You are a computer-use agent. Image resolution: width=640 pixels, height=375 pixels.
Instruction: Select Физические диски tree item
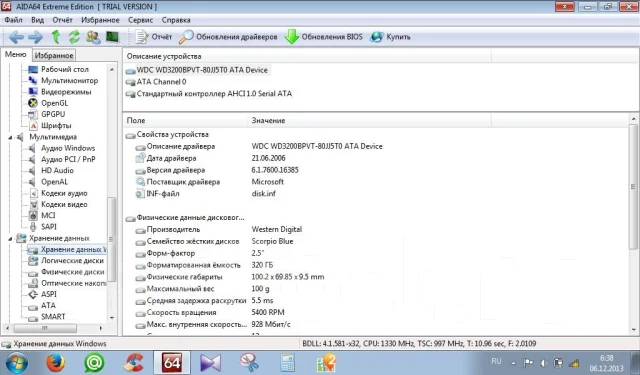coord(73,272)
